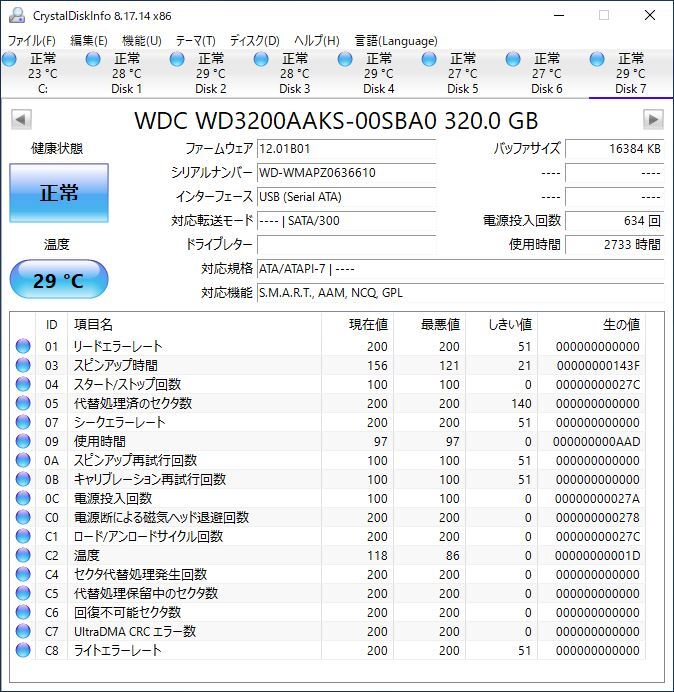
Task: Click status orb of attribute 0A row
Action: coord(23,460)
